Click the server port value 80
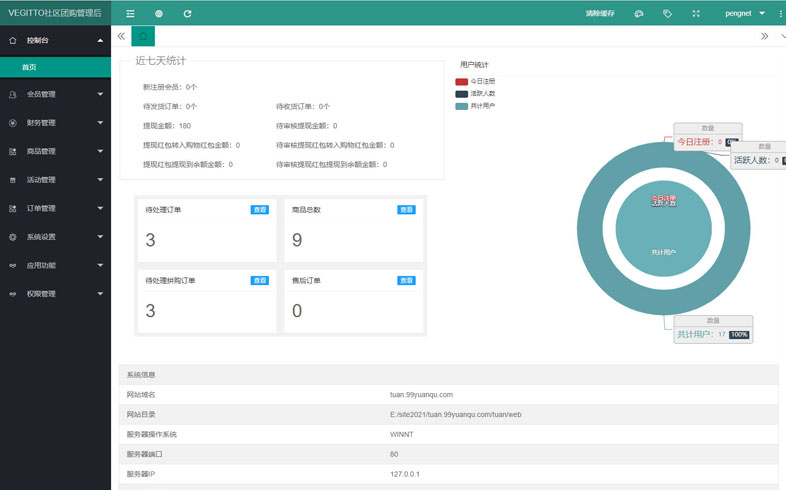This screenshot has width=786, height=490. (394, 454)
